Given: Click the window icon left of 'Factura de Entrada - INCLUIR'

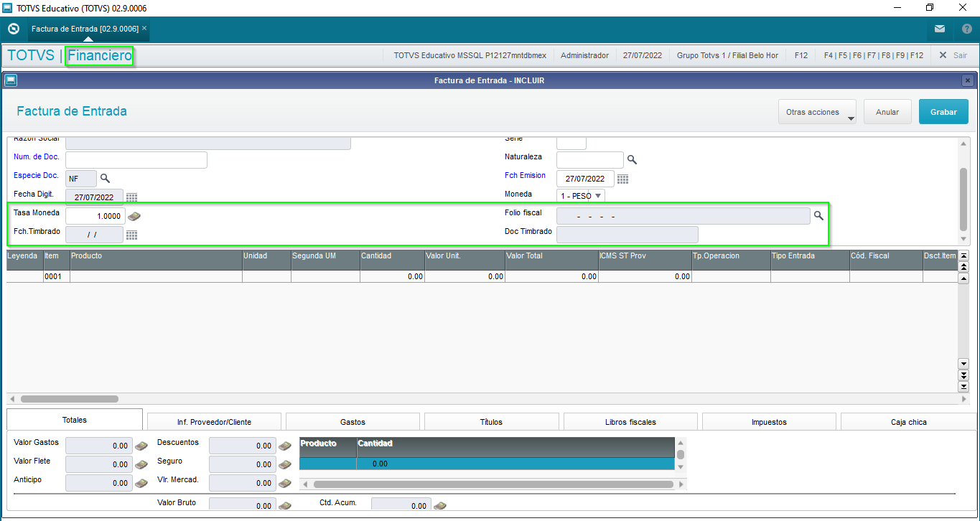Looking at the screenshot, I should (x=11, y=80).
